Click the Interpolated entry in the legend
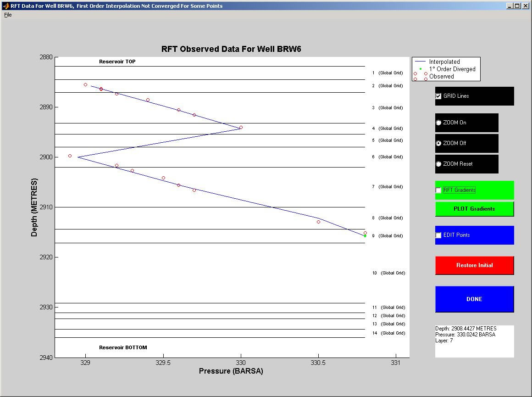 pyautogui.click(x=444, y=62)
